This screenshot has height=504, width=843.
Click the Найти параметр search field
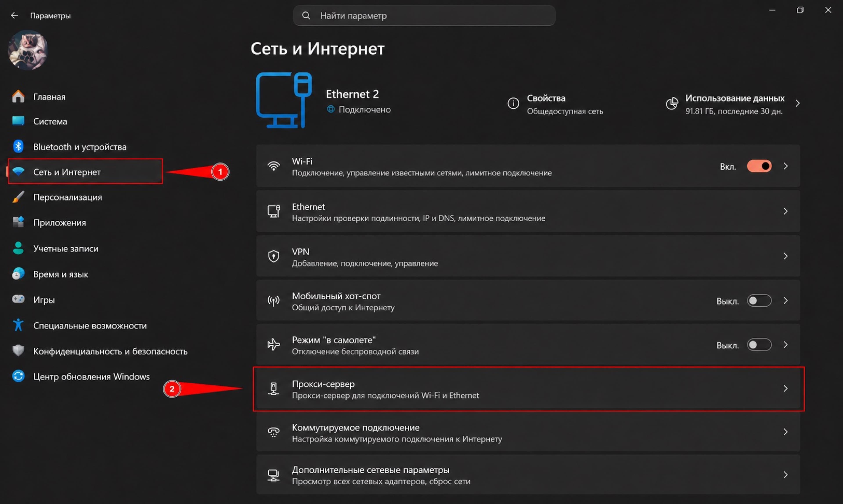[x=424, y=15]
